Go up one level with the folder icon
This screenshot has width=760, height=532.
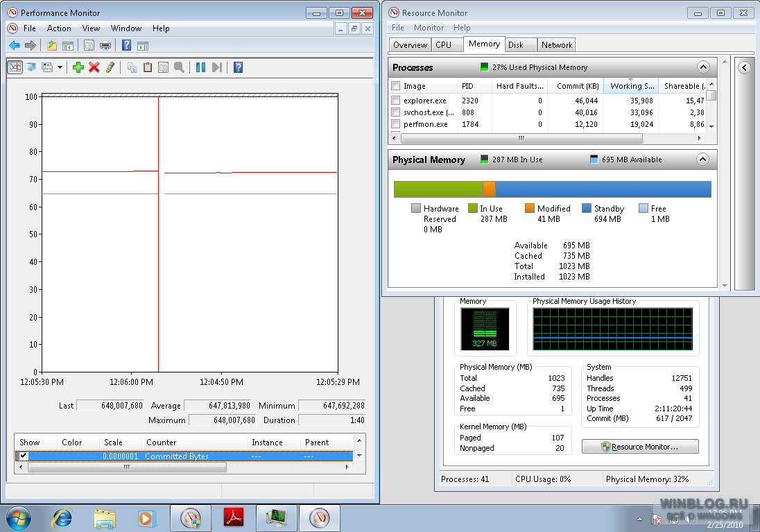pos(52,46)
